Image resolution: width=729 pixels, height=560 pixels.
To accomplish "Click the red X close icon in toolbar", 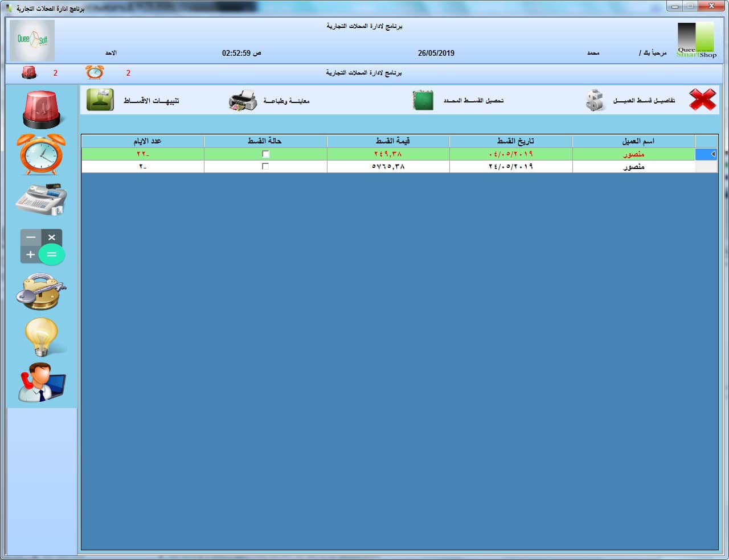I will pyautogui.click(x=702, y=100).
